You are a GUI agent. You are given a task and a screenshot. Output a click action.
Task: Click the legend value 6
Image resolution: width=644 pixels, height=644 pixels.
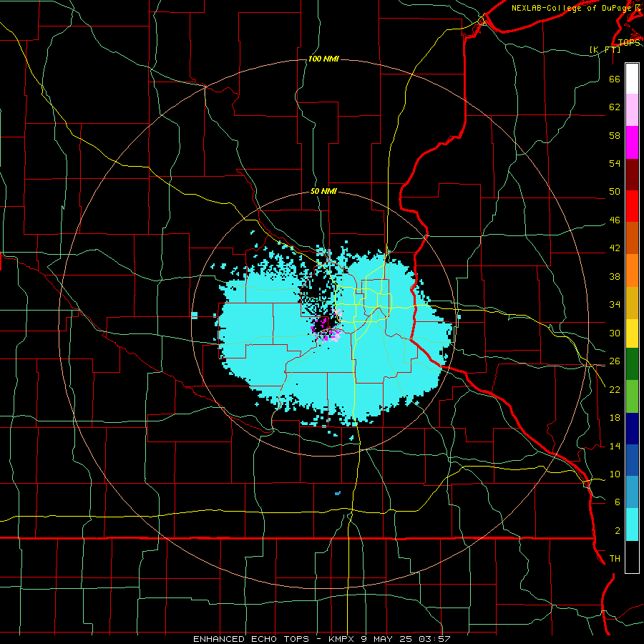click(618, 502)
